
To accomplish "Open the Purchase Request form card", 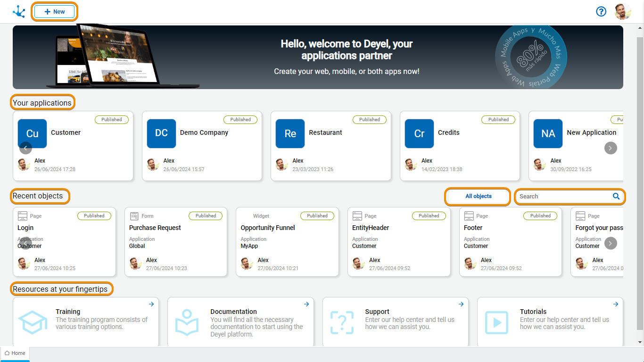I will 175,241.
